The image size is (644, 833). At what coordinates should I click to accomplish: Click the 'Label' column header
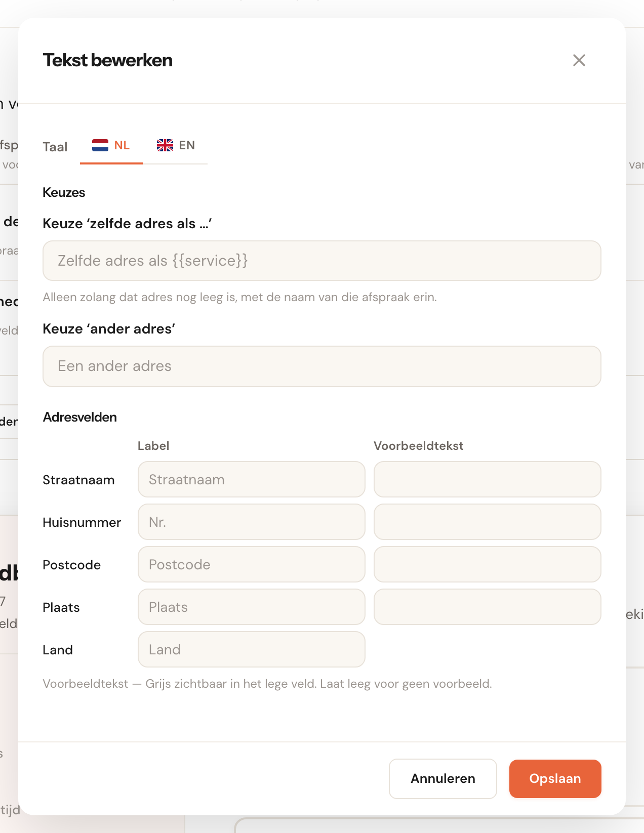(x=153, y=446)
